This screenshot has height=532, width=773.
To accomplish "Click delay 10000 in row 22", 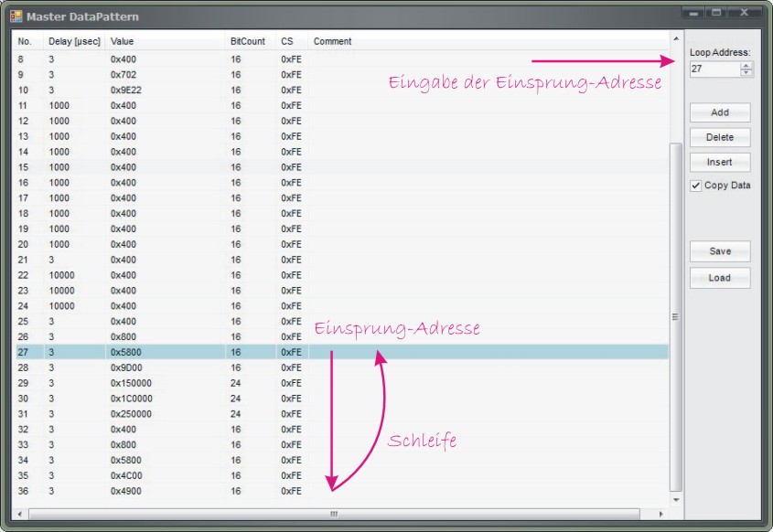I will tap(61, 275).
